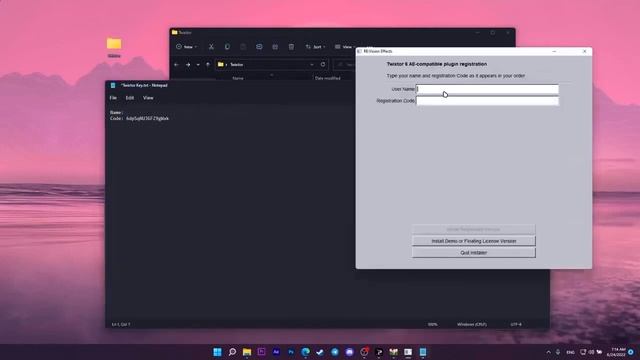The width and height of the screenshot is (640, 360).
Task: Refresh the File Explorer folder view
Action: click(323, 64)
